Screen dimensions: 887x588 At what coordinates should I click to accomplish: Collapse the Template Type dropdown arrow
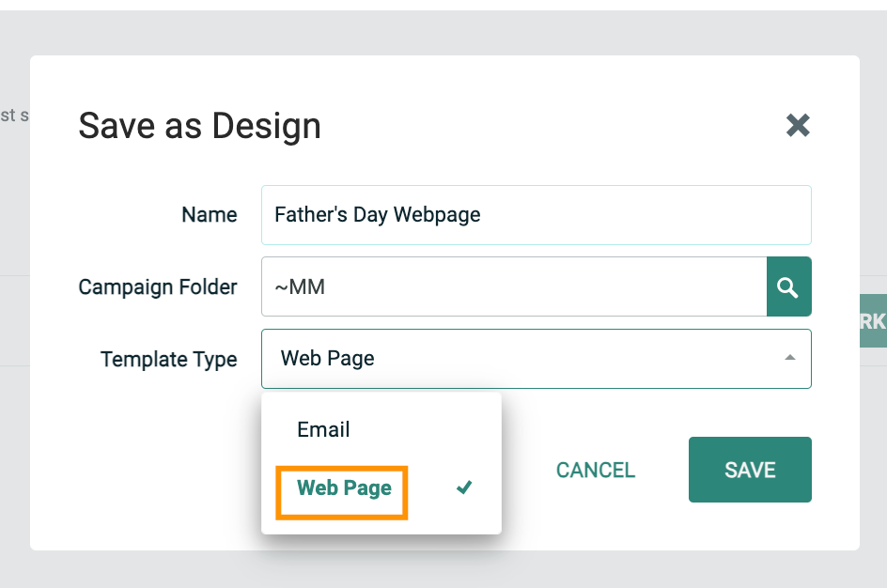click(x=789, y=358)
